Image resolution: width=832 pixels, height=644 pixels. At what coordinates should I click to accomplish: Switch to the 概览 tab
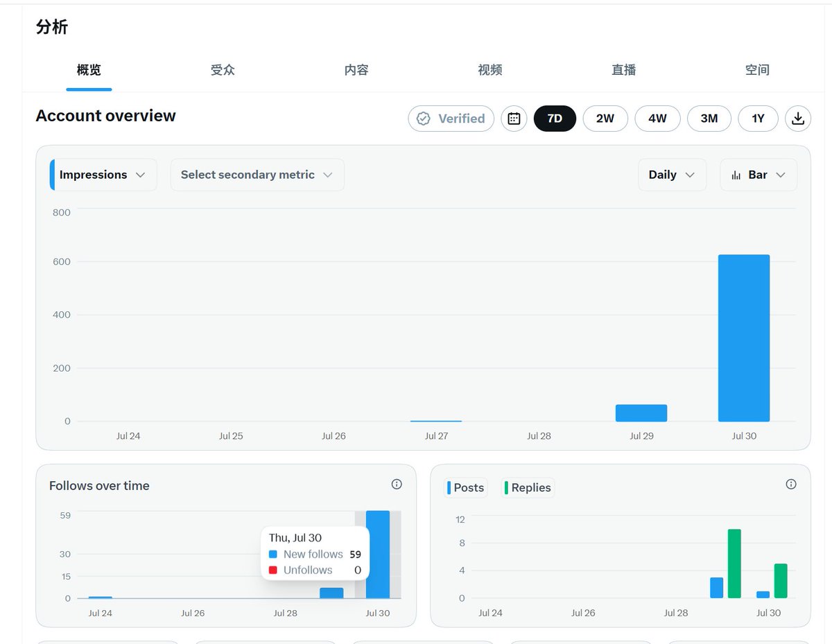[89, 70]
